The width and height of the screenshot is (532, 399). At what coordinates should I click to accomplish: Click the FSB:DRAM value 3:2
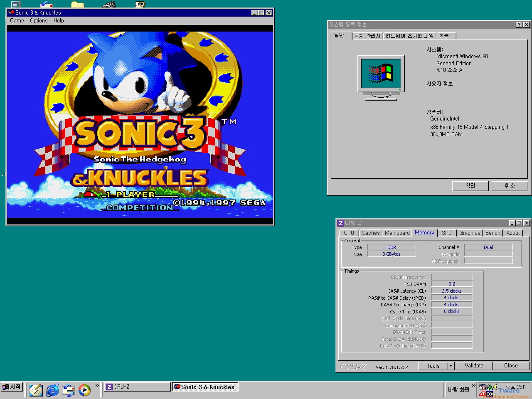coord(452,284)
